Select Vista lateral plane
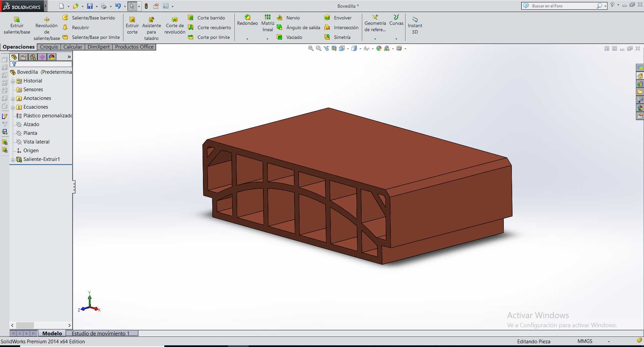 (x=33, y=142)
